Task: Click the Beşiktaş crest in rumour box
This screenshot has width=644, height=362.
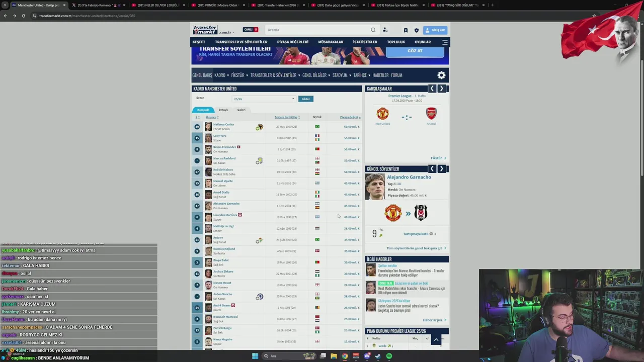Action: [x=421, y=213]
